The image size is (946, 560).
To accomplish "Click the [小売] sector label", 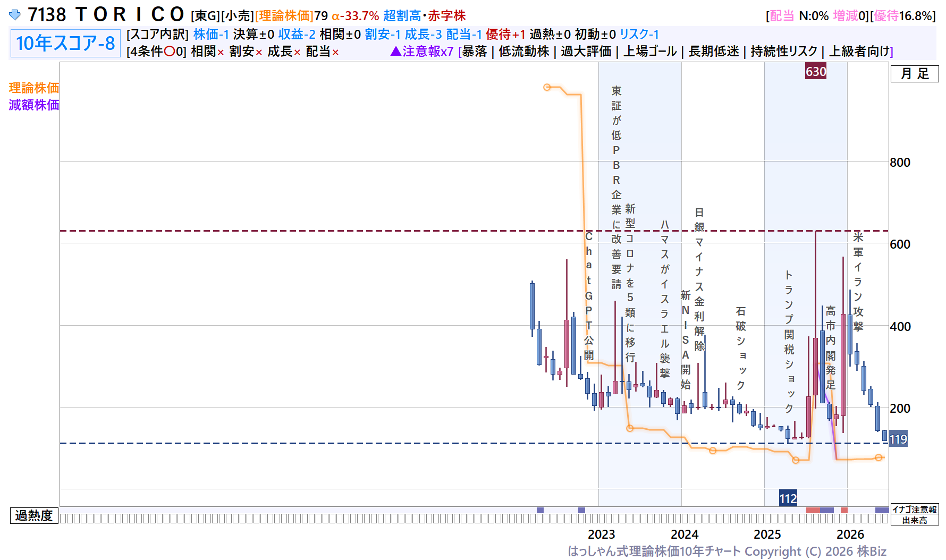I will pyautogui.click(x=238, y=16).
